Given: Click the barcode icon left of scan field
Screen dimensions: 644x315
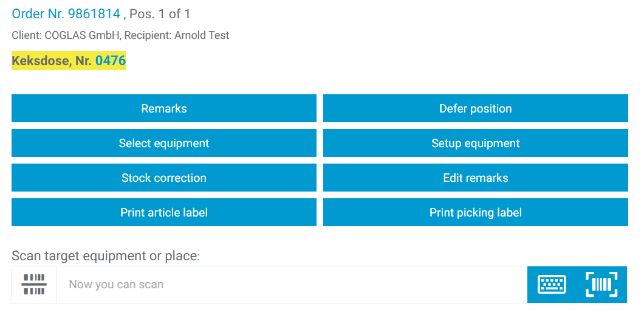Looking at the screenshot, I should [34, 285].
